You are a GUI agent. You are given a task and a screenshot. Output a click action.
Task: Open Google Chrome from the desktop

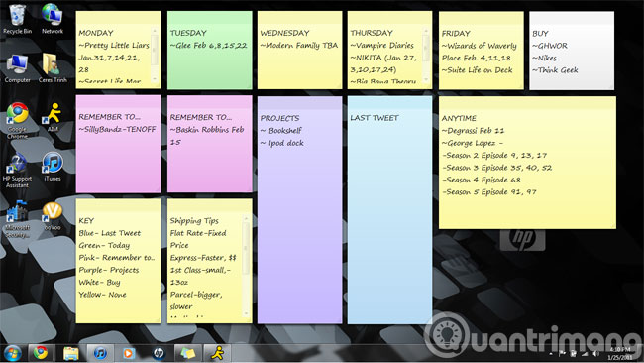(x=17, y=120)
